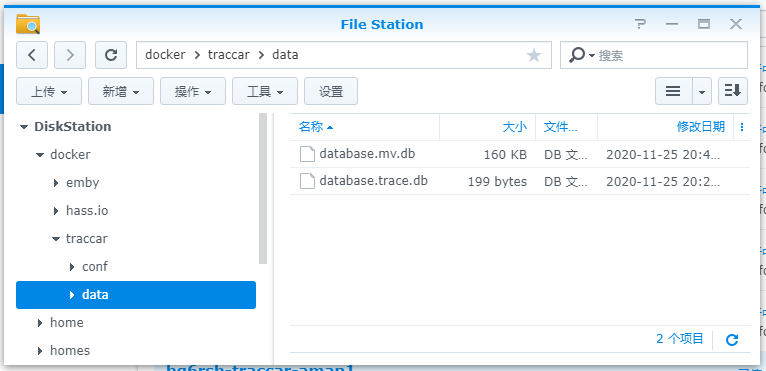Click the 搜索 search input field
Screen dimensions: 766x371
click(670, 55)
